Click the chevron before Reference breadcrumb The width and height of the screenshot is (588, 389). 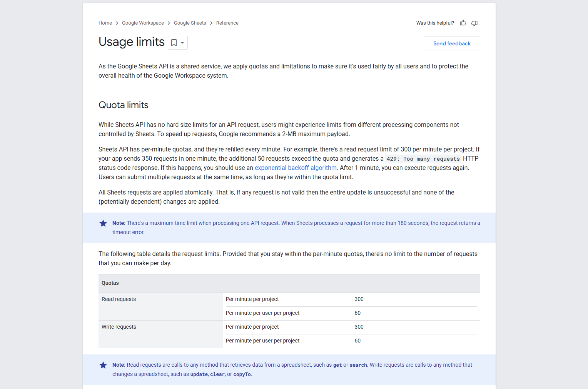211,23
